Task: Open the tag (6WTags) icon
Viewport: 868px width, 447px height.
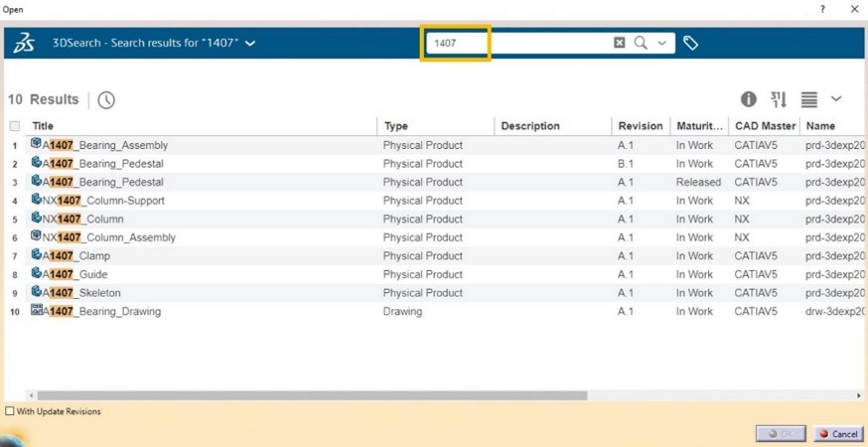Action: tap(690, 43)
